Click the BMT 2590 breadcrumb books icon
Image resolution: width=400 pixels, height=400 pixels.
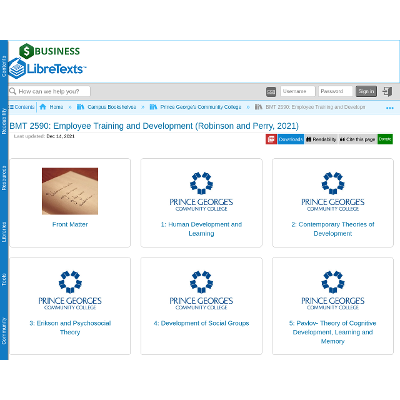[x=258, y=107]
